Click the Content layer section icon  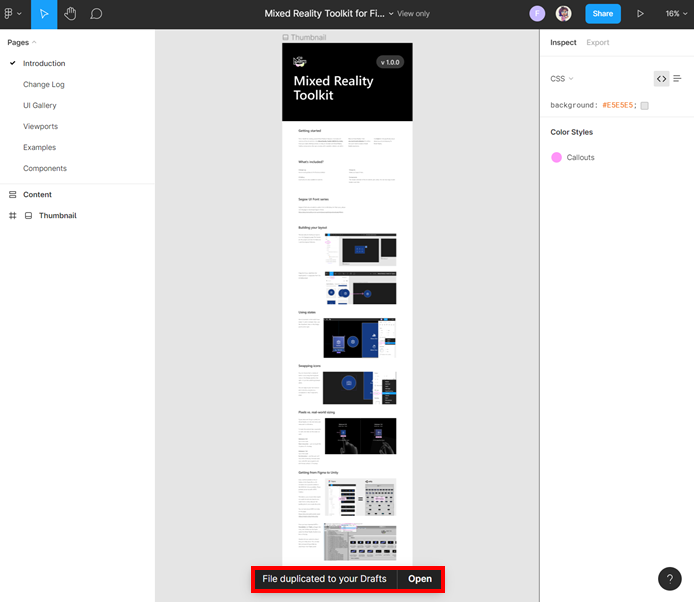click(12, 194)
